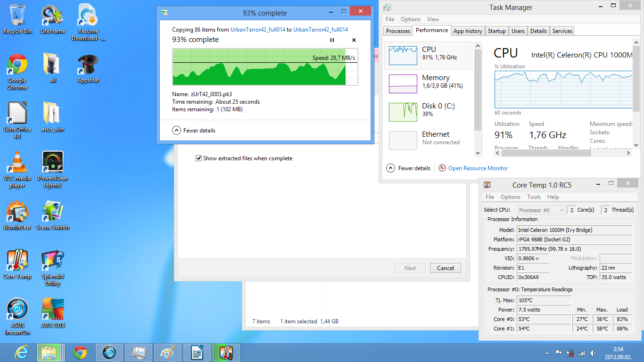Open ASUS InstantOn from the taskbar
Viewport: 644px width, 362px height.
pyautogui.click(x=109, y=353)
